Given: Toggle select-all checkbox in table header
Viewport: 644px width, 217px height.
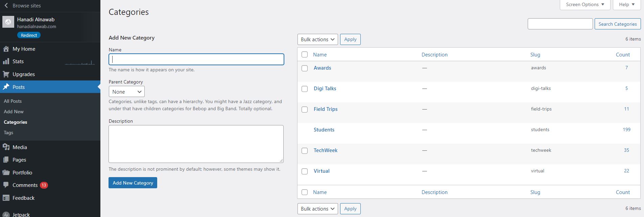Looking at the screenshot, I should click(x=305, y=55).
